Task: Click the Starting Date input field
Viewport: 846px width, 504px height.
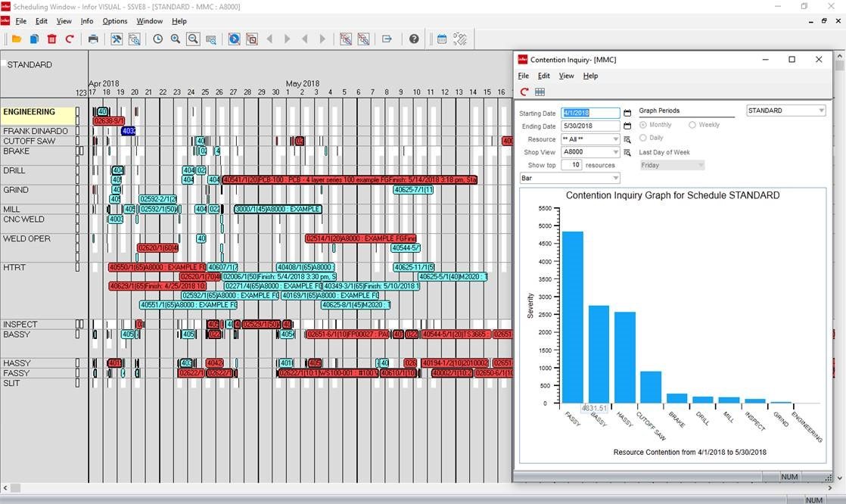Action: point(590,113)
